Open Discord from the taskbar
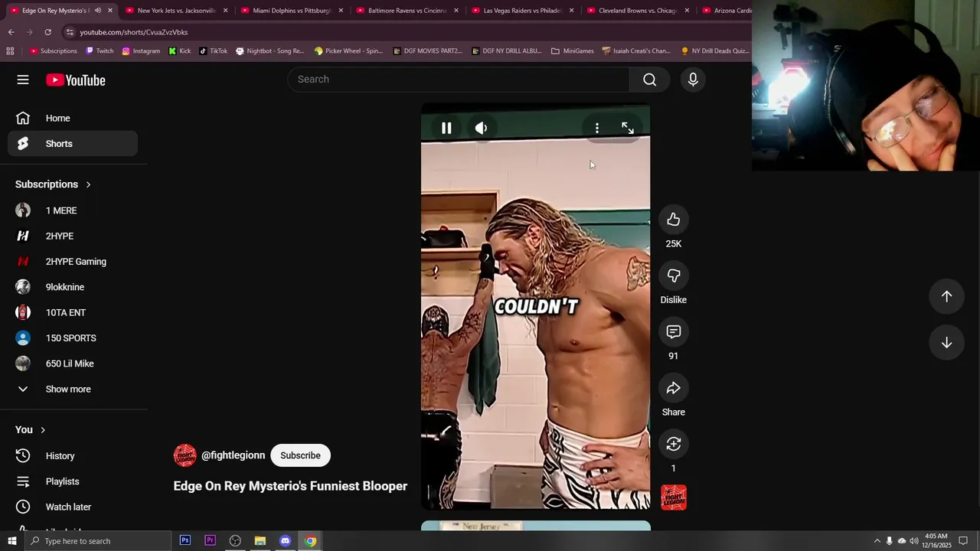 (x=285, y=541)
